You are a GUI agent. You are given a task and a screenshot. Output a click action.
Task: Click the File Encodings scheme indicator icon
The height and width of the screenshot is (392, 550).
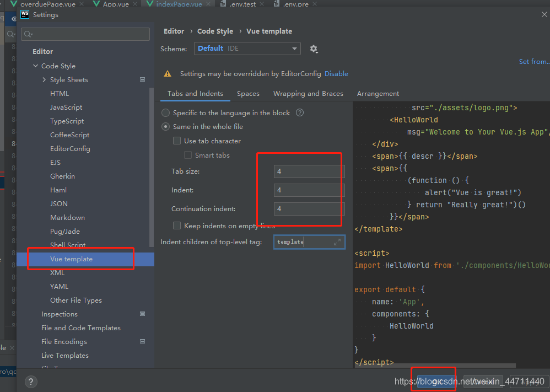(142, 341)
